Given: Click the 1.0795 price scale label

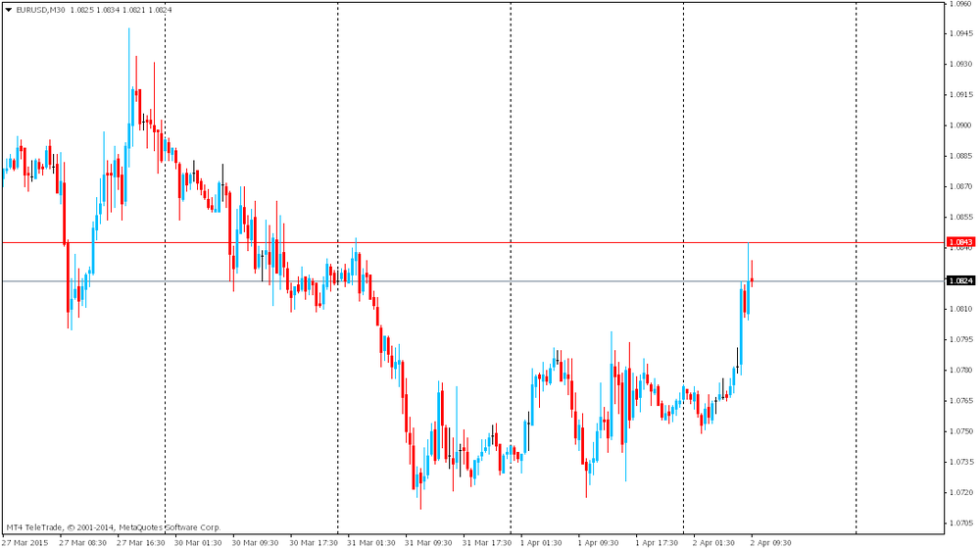Looking at the screenshot, I should (960, 339).
